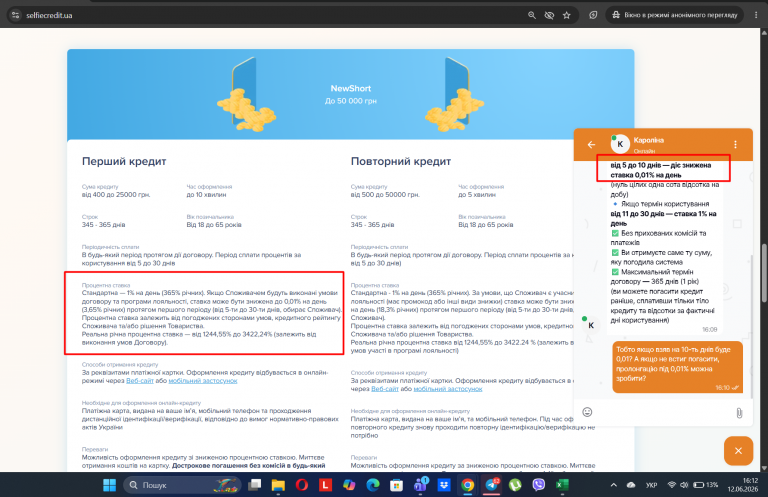Click the taskbar Пошук search box
This screenshot has width=768, height=497.
pyautogui.click(x=182, y=485)
